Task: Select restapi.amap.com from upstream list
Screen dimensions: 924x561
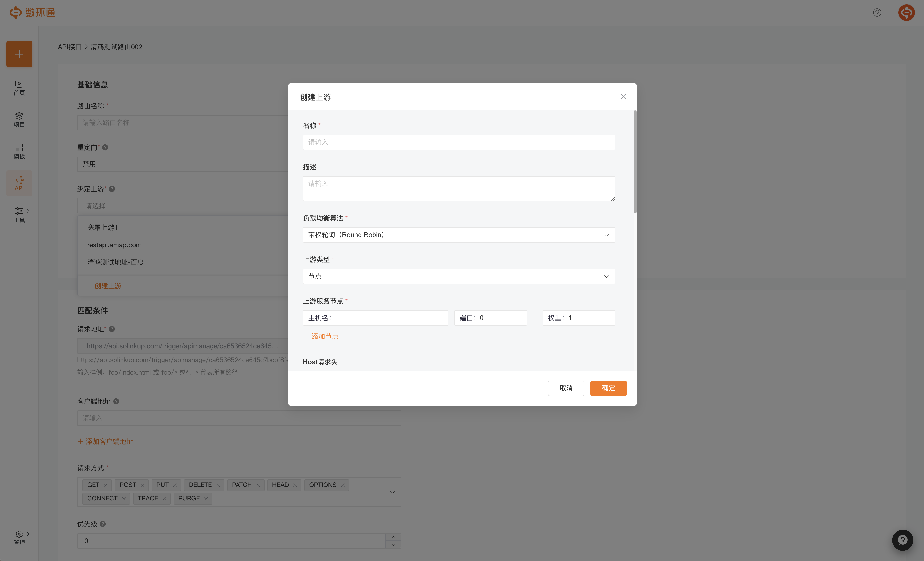Action: click(x=183, y=245)
